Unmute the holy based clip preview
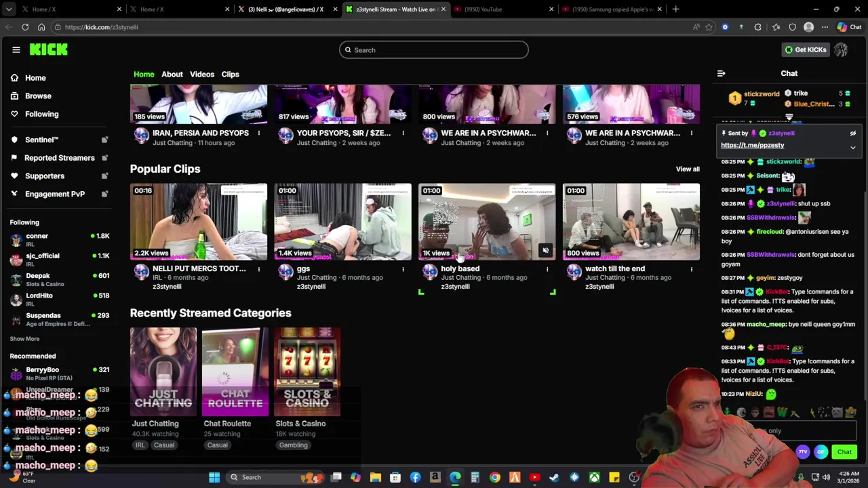 coord(545,251)
